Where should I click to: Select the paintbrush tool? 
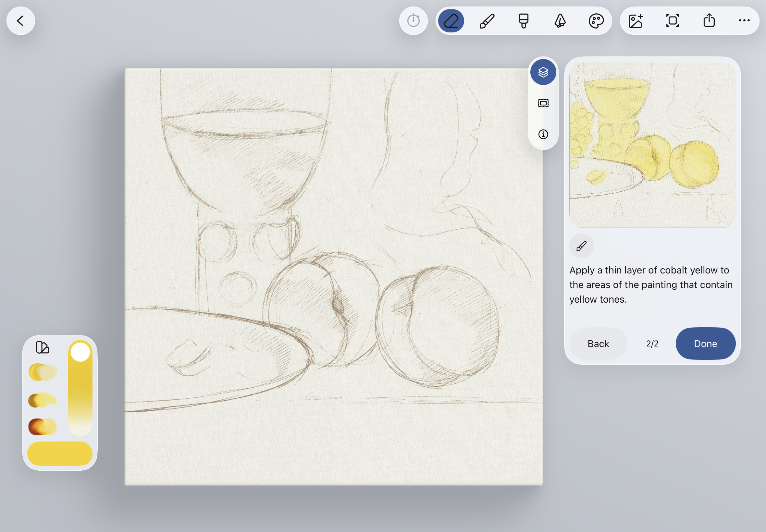coord(487,21)
